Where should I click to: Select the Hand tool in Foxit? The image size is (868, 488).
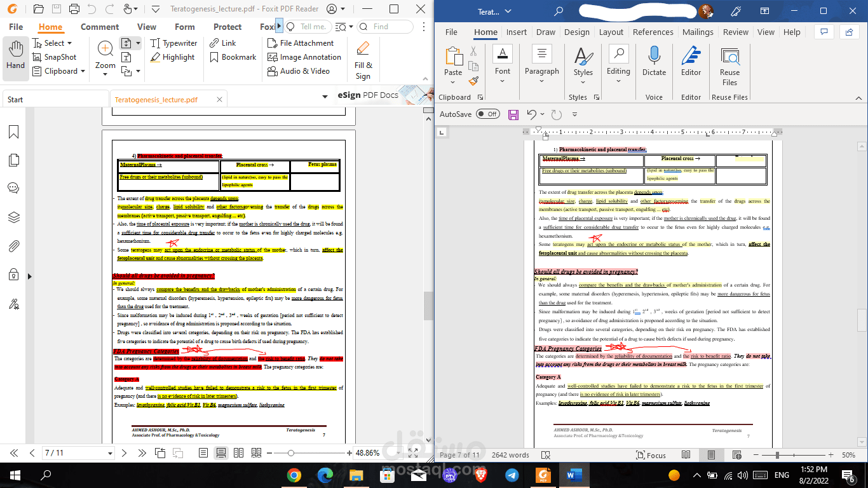pos(15,57)
